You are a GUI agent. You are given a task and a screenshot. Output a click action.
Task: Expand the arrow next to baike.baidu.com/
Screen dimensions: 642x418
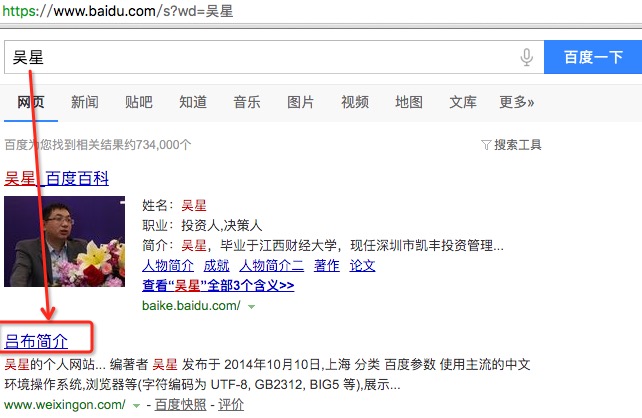point(251,306)
